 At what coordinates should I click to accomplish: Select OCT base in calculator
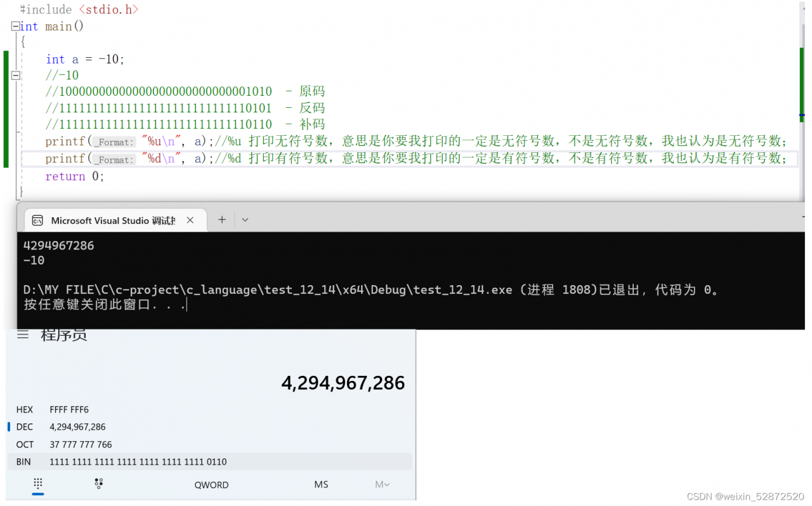pyautogui.click(x=209, y=444)
